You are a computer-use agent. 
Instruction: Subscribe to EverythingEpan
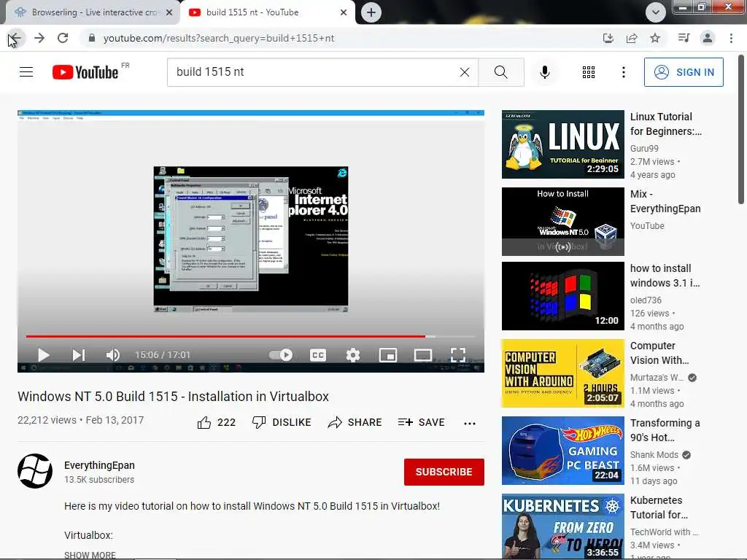point(444,472)
